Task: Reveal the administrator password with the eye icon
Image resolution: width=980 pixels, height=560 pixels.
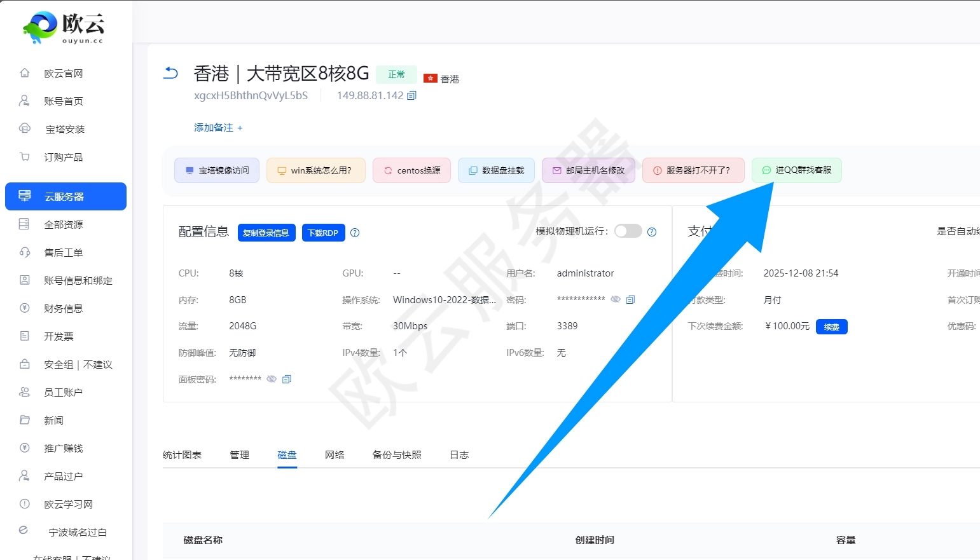Action: coord(615,299)
